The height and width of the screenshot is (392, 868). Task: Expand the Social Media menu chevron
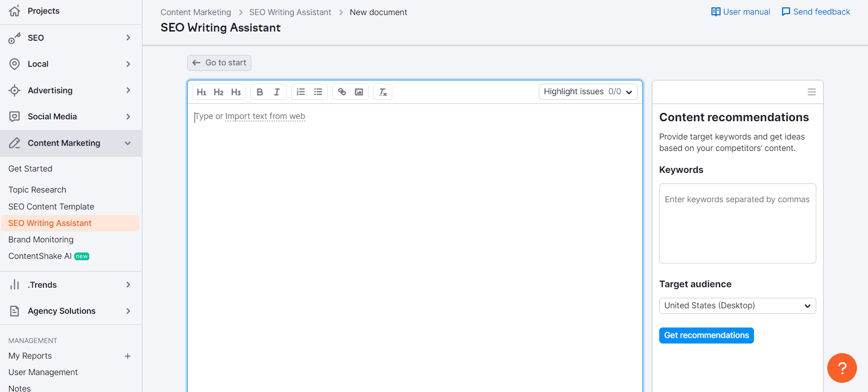click(128, 117)
